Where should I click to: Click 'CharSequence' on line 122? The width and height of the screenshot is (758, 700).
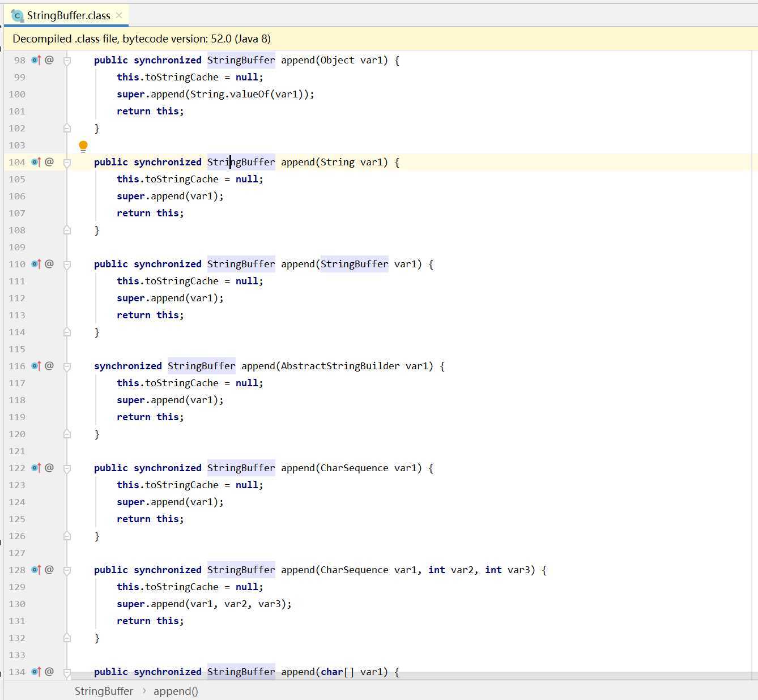[355, 468]
